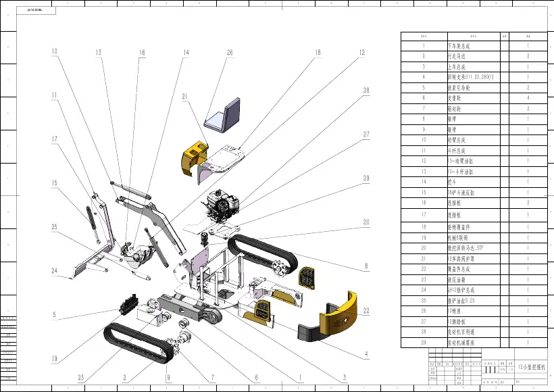Select '挖斗' in parts table row 14
The height and width of the screenshot is (392, 554).
tap(452, 182)
